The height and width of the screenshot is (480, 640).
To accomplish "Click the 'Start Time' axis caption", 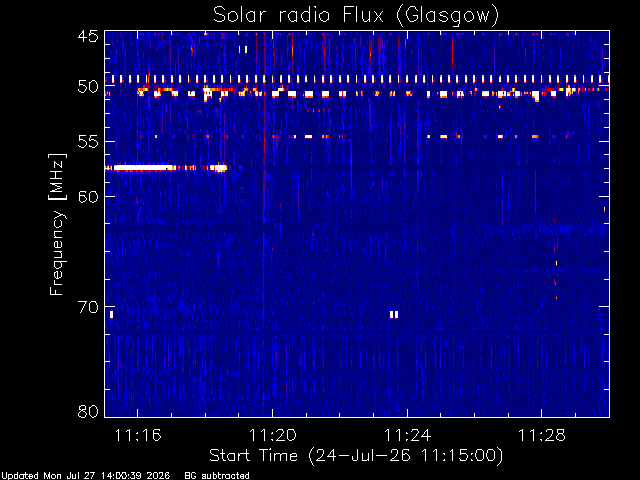I will click(x=253, y=455).
